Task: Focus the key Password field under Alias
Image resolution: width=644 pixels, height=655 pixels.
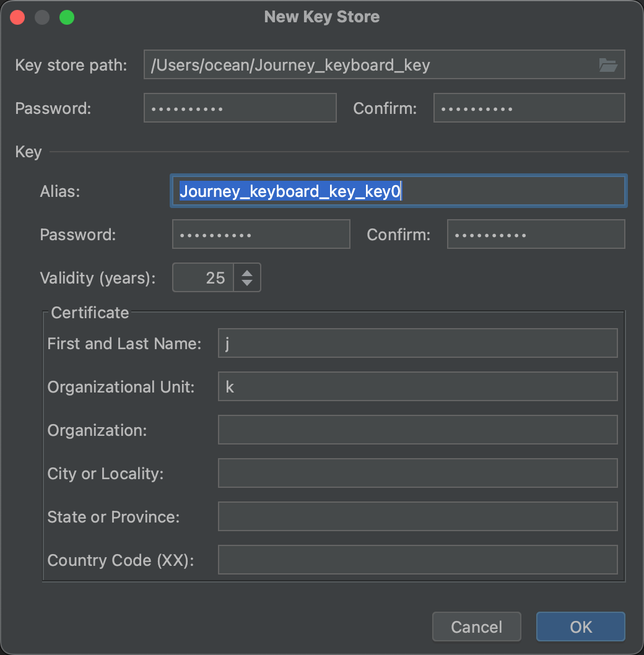Action: 261,235
